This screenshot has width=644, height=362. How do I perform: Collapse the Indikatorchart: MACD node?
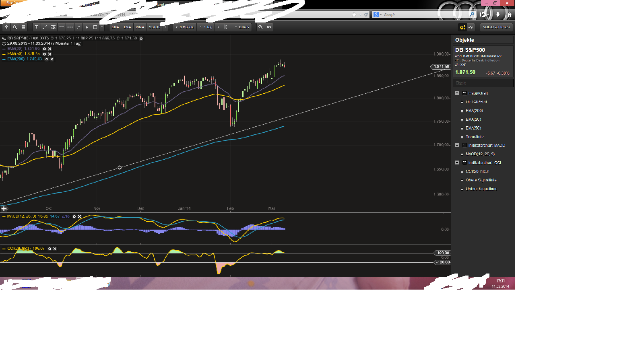point(457,145)
